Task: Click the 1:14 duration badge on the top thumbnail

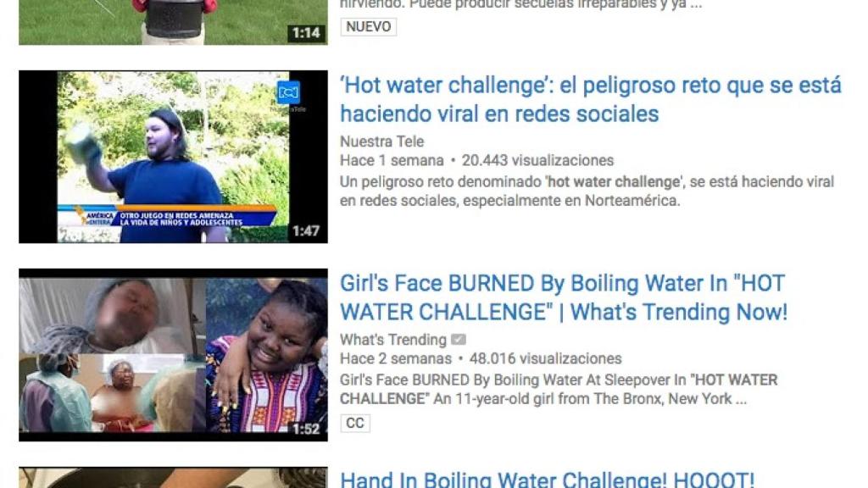Action: (306, 33)
